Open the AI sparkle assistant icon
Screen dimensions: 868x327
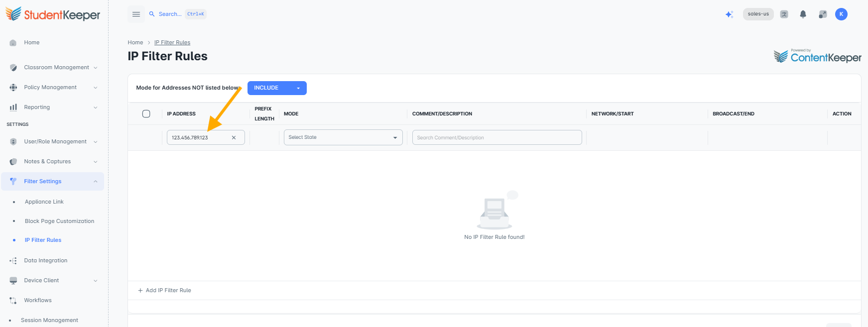pyautogui.click(x=730, y=14)
